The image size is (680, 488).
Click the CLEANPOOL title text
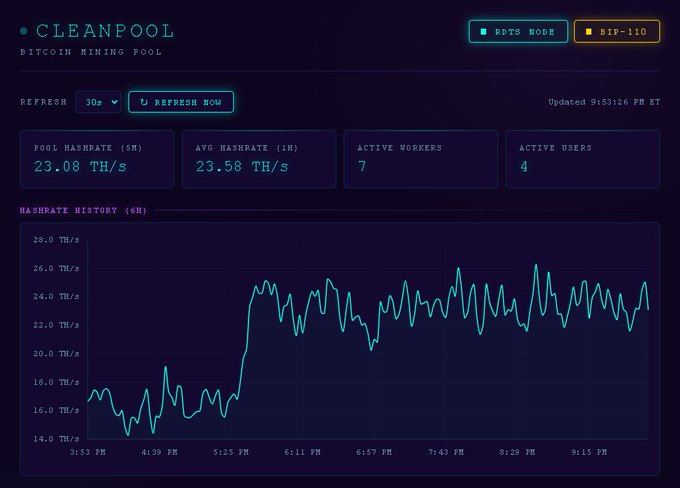point(105,31)
